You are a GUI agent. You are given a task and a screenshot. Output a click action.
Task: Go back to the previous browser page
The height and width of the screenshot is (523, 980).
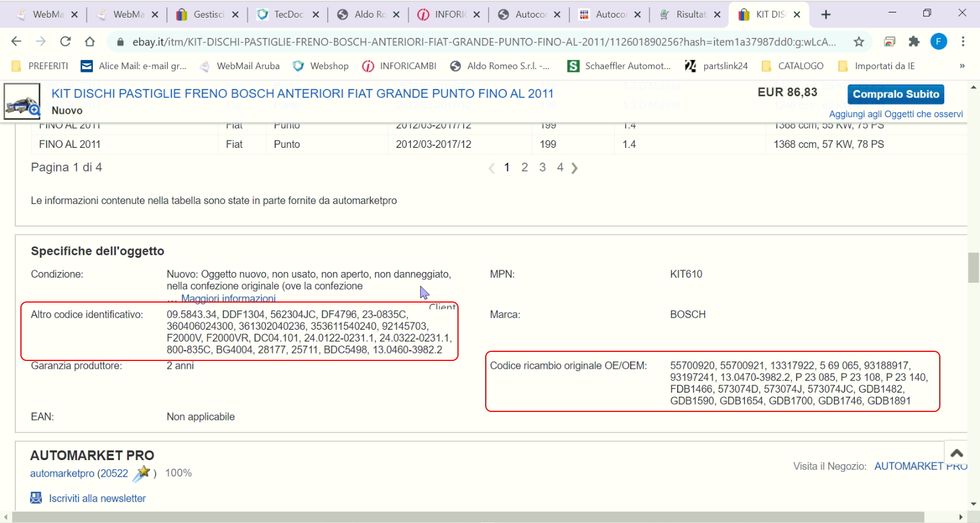tap(16, 41)
